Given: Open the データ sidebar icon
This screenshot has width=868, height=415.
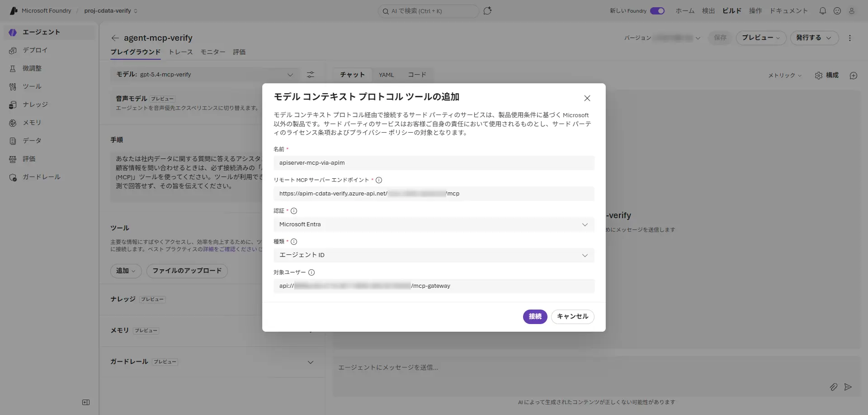Looking at the screenshot, I should point(13,141).
